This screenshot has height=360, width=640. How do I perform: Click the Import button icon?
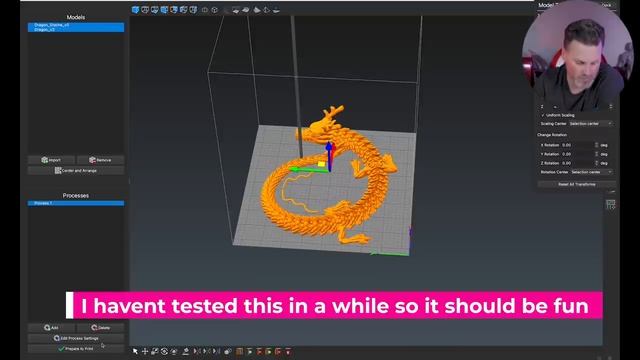tap(44, 160)
